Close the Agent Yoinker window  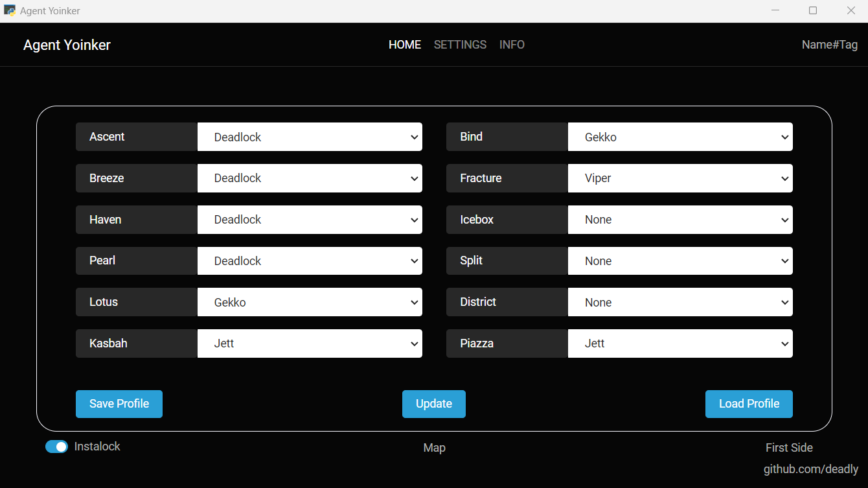click(x=851, y=10)
